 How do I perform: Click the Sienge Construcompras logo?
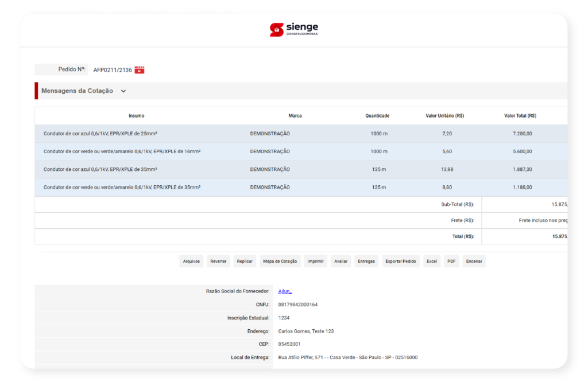294,29
